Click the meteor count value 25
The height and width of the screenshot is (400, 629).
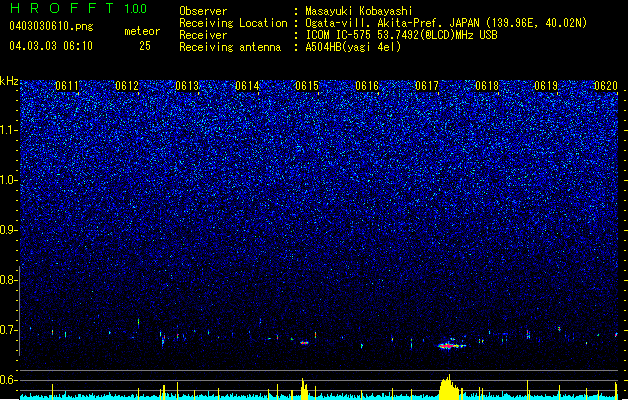coord(145,46)
